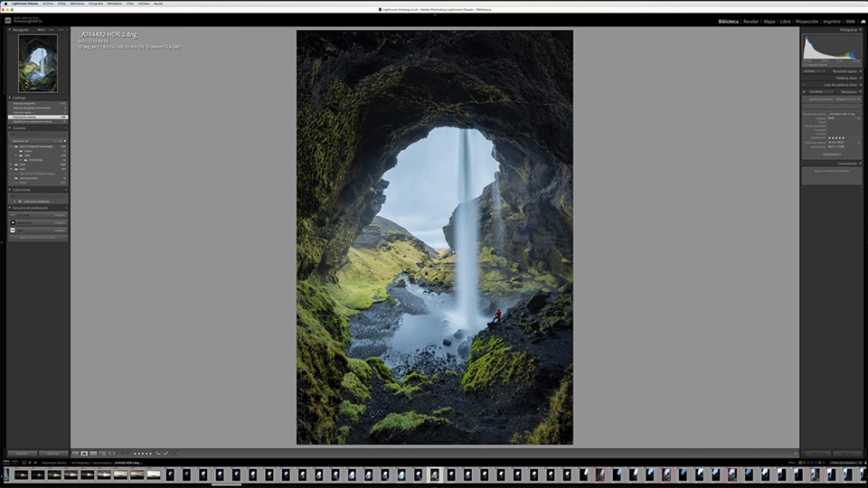The height and width of the screenshot is (488, 868).
Task: Click the Exportar button
Action: tap(53, 454)
